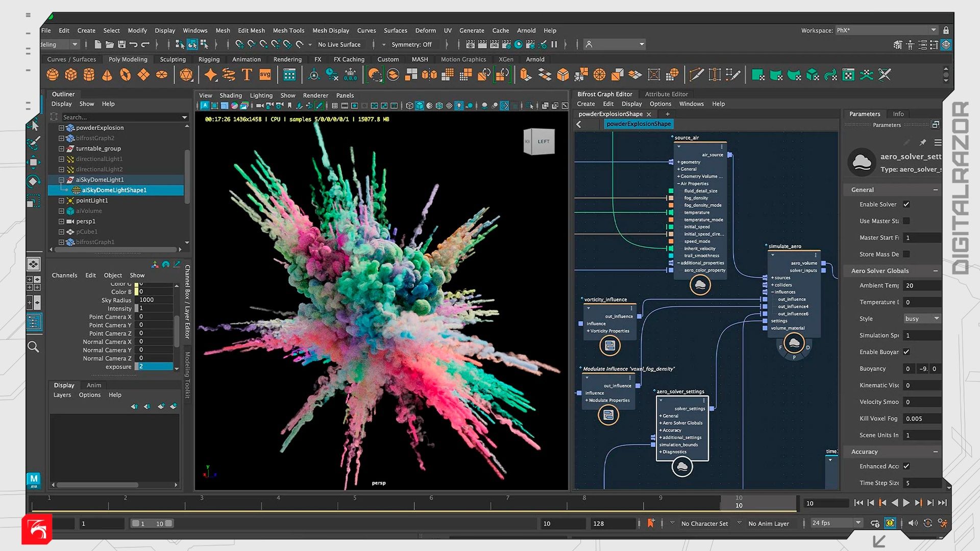This screenshot has width=980, height=551.
Task: Switch to the FX Caching shelf tab
Action: click(x=349, y=59)
